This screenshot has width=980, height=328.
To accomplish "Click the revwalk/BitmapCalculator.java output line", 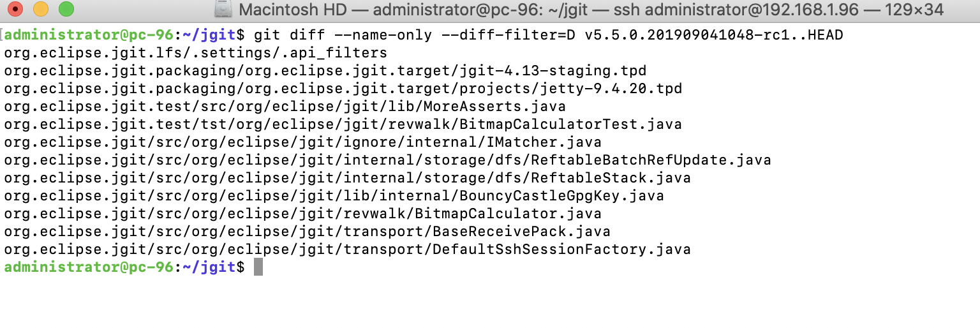I will (x=302, y=214).
